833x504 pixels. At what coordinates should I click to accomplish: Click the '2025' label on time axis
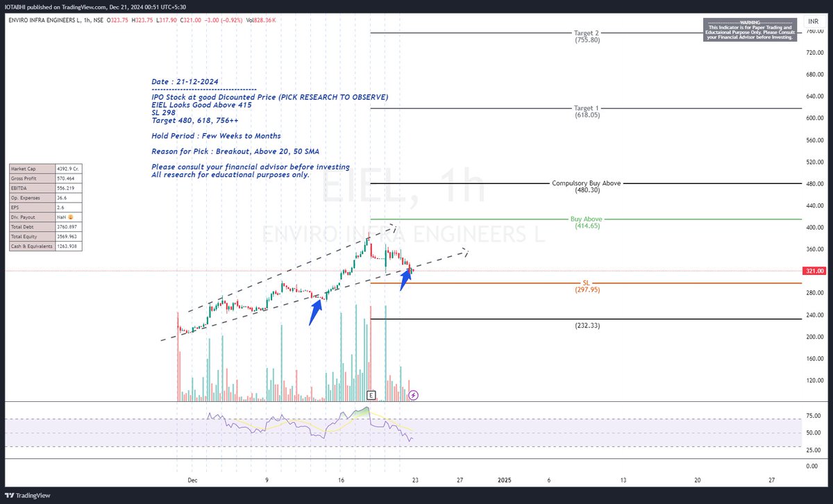click(x=505, y=480)
